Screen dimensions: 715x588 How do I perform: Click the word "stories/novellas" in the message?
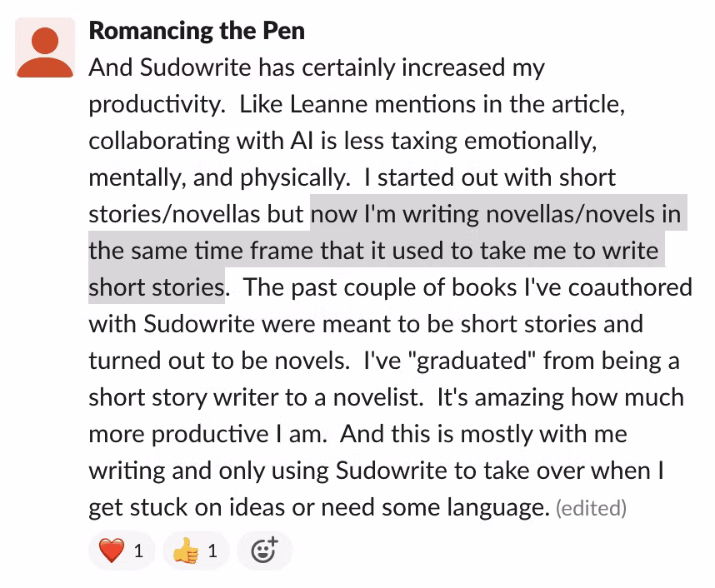click(x=175, y=214)
